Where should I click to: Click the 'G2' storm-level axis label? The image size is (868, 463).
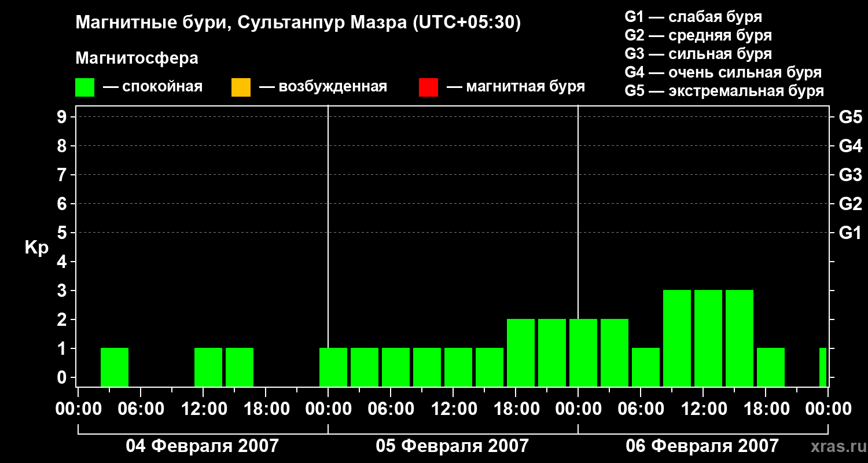(x=850, y=204)
